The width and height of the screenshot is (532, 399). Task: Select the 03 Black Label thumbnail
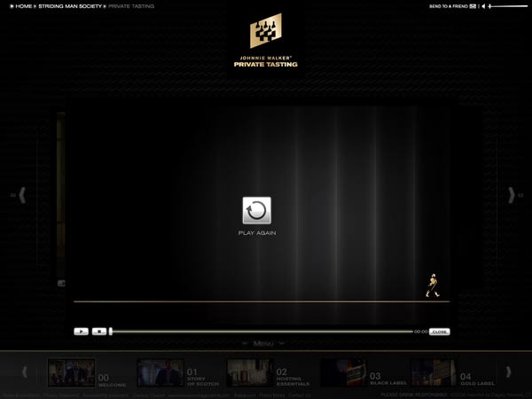343,373
